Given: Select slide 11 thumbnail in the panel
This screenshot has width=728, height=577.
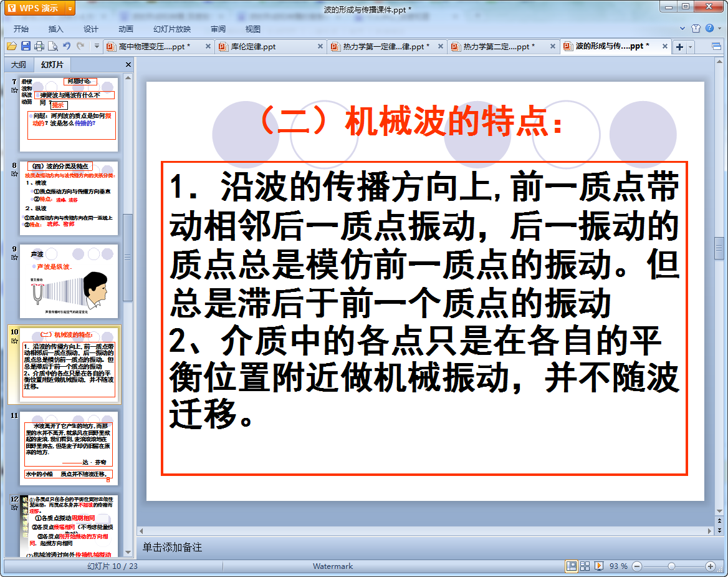Looking at the screenshot, I should 69,448.
